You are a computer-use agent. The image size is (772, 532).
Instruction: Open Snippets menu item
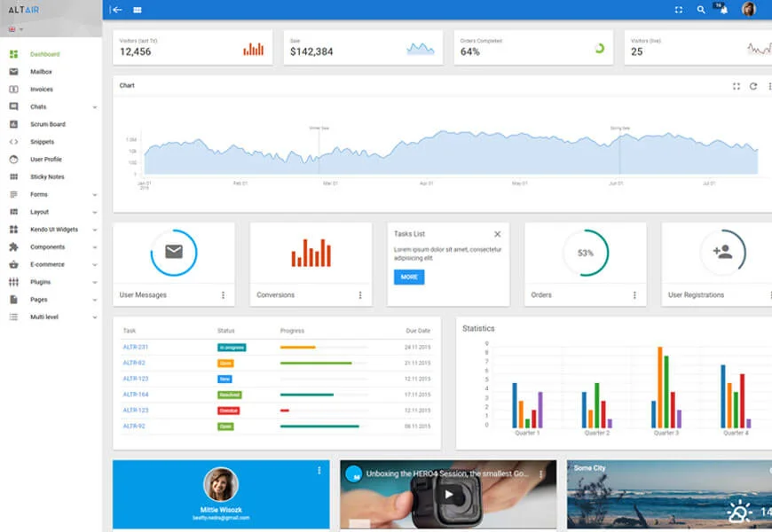[43, 142]
